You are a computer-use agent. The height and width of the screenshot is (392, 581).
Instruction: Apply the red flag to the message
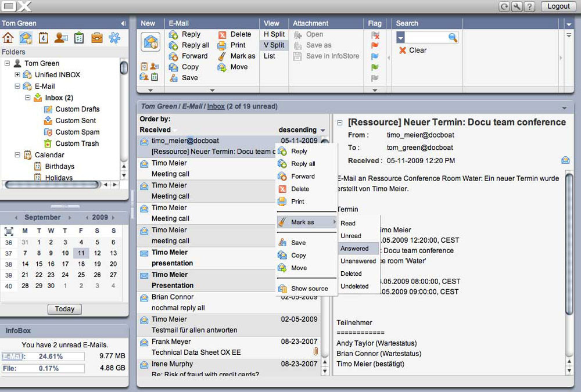point(375,45)
